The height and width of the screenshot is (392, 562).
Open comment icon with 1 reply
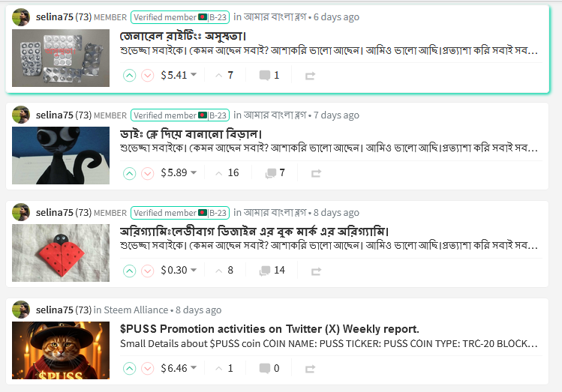tap(265, 76)
